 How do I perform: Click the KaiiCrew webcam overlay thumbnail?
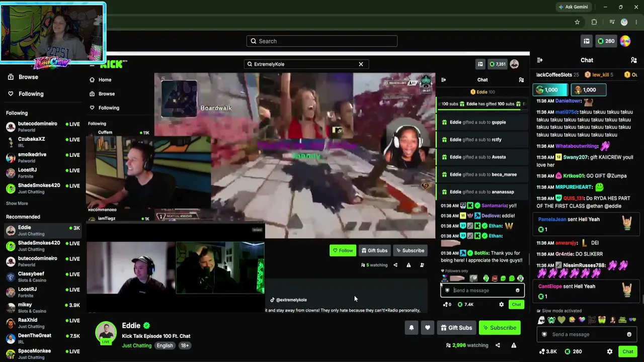[53, 34]
